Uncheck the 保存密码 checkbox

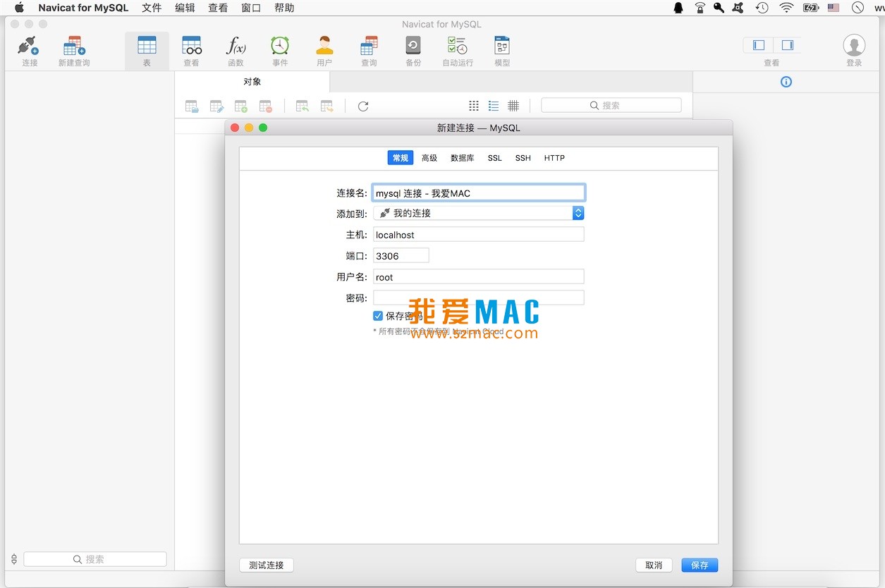(x=378, y=315)
